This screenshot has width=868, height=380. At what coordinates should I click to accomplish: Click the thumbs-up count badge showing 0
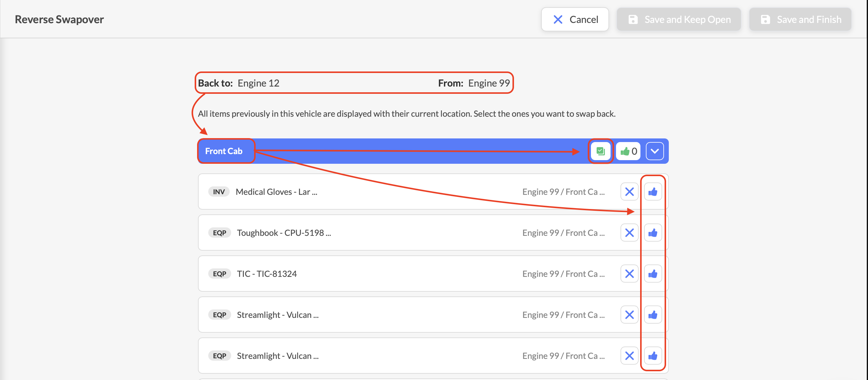click(628, 151)
